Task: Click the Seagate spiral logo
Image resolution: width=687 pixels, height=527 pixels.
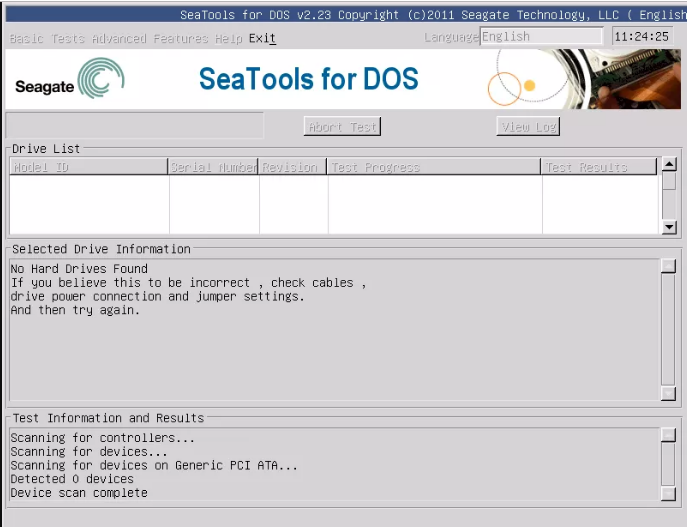Action: click(100, 79)
